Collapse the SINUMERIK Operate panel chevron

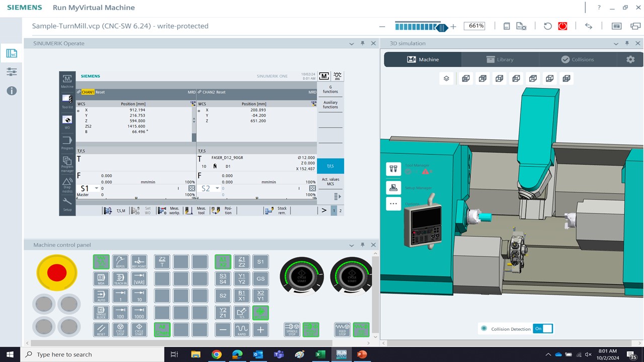[x=352, y=44]
